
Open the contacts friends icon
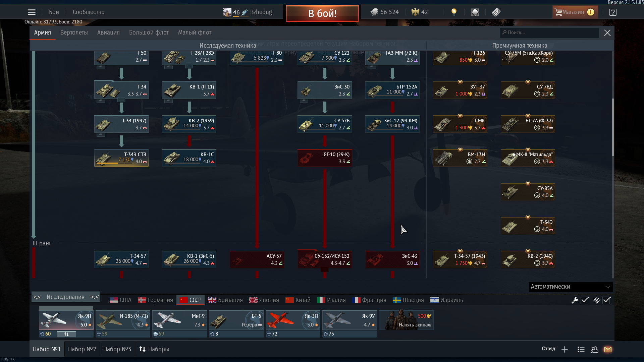[594, 350]
